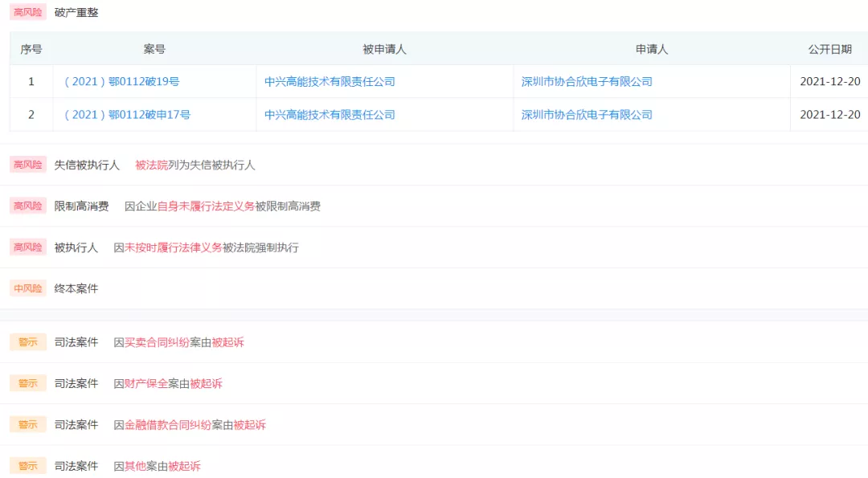Click the red 被法院 highlighted text
This screenshot has width=868, height=478.
click(x=151, y=165)
